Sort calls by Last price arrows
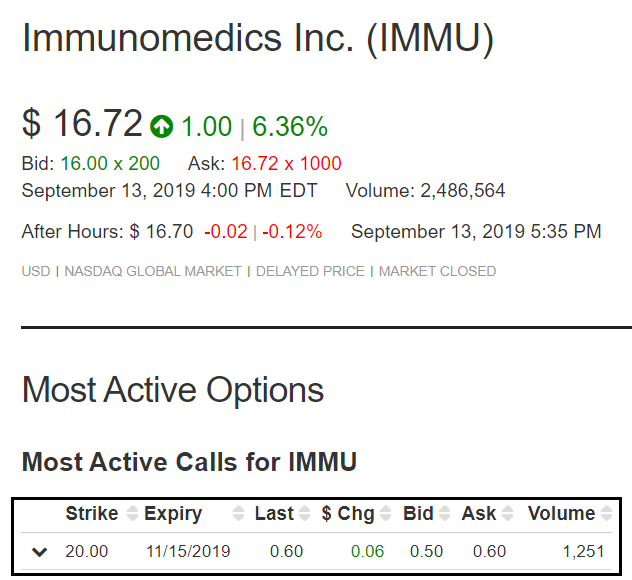632x580 pixels. [304, 513]
